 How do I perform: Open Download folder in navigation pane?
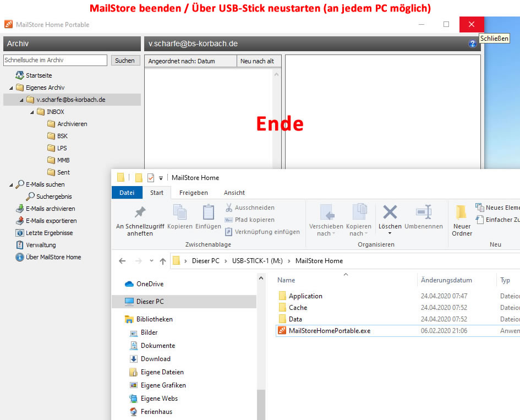[x=151, y=359]
